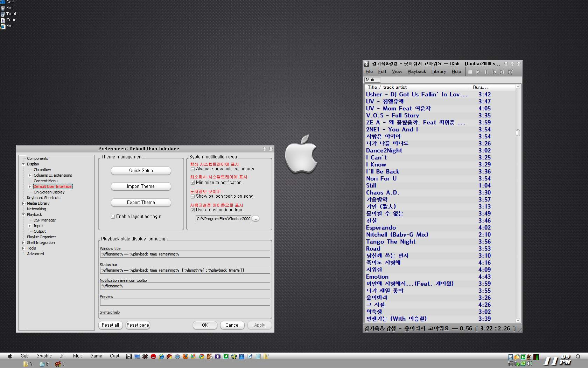Enable Show balloon tooltip on song change
Screen dimensions: 588x368
click(192, 196)
